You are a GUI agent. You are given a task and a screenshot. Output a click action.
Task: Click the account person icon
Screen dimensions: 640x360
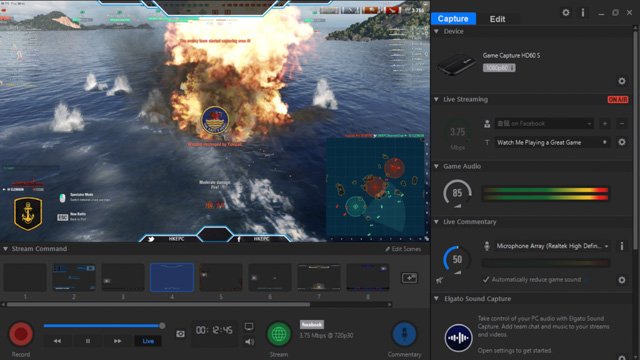pyautogui.click(x=487, y=124)
